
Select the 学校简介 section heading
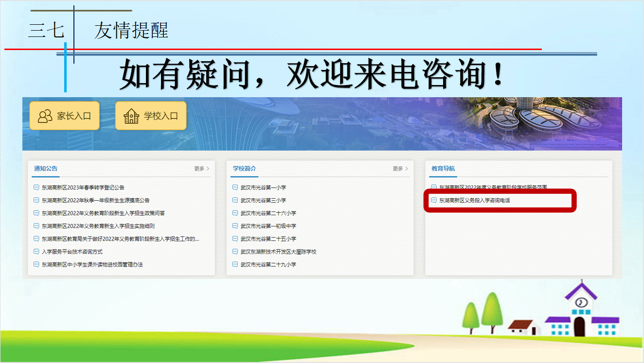(245, 169)
